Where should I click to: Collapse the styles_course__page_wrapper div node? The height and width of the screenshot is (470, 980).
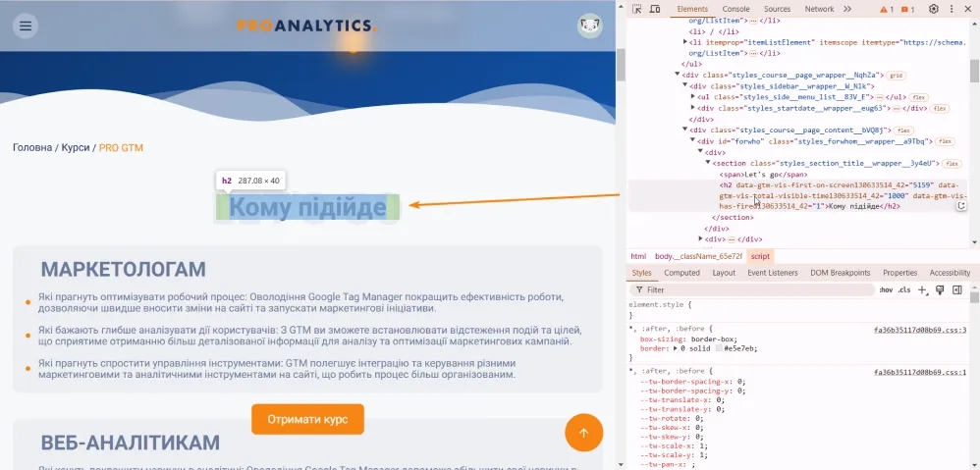(x=678, y=75)
